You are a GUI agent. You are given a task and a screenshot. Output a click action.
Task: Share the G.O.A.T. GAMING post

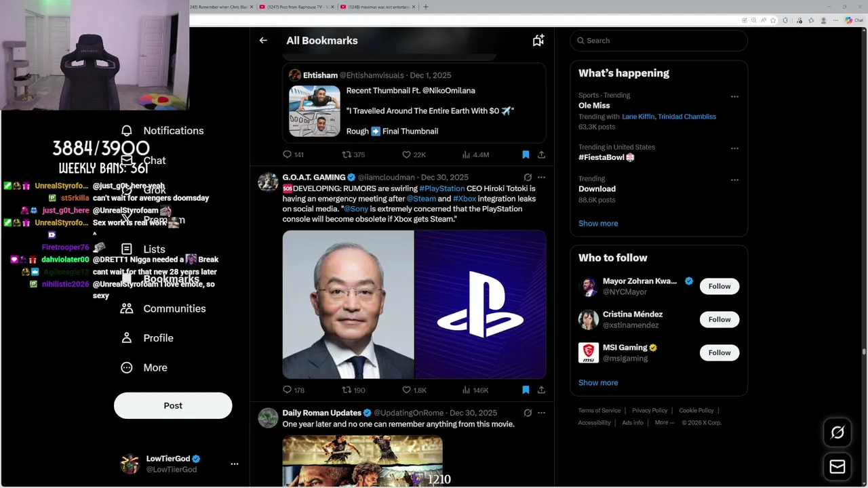pyautogui.click(x=541, y=390)
